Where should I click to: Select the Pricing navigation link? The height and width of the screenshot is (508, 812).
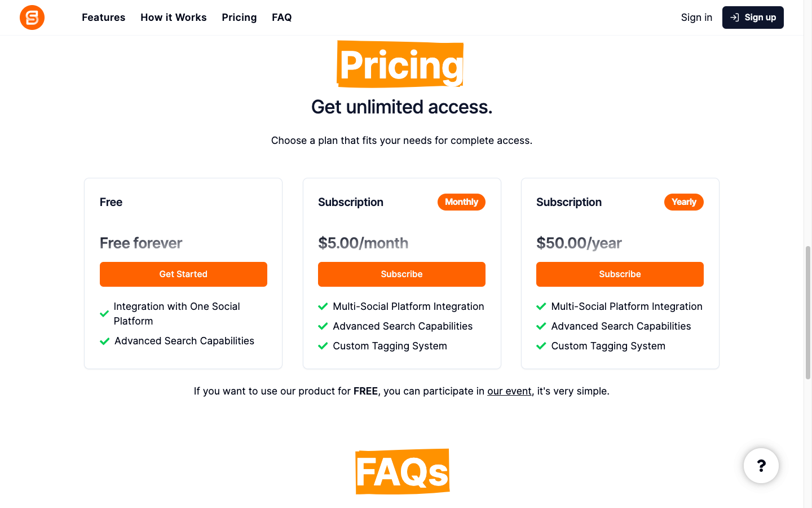[239, 17]
